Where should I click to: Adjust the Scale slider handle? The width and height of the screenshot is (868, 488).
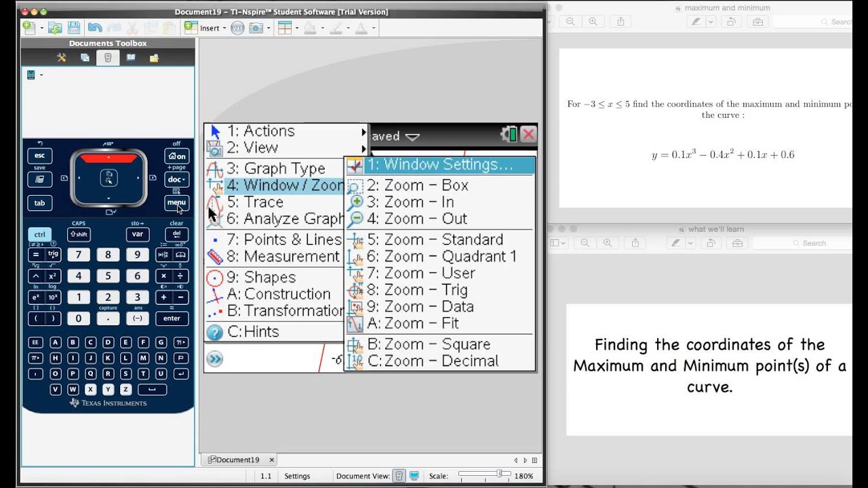click(x=499, y=474)
